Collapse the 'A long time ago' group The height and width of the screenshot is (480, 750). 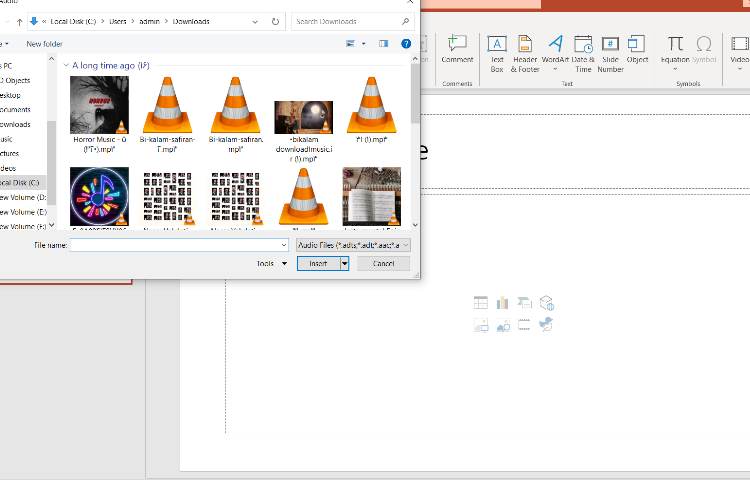(66, 65)
